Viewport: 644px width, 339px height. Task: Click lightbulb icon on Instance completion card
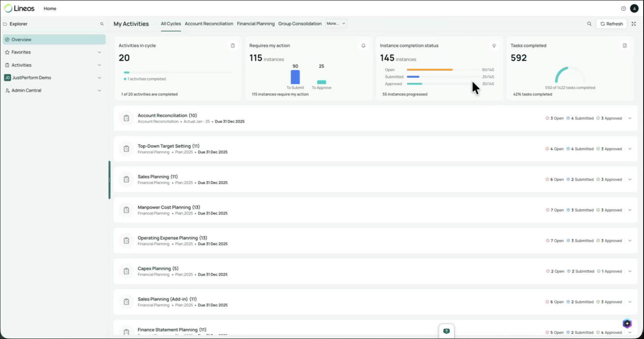click(x=494, y=46)
